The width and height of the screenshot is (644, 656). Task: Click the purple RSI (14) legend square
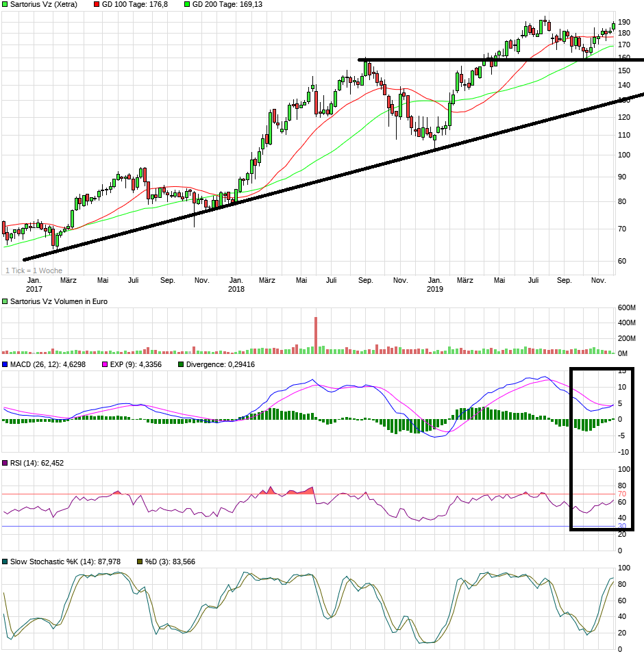[x=5, y=464]
